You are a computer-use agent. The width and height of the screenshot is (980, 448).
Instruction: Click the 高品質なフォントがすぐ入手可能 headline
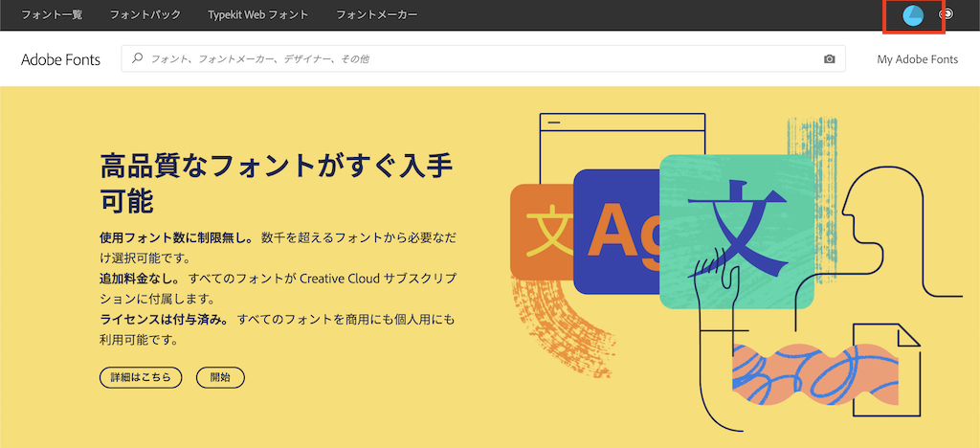(x=277, y=184)
